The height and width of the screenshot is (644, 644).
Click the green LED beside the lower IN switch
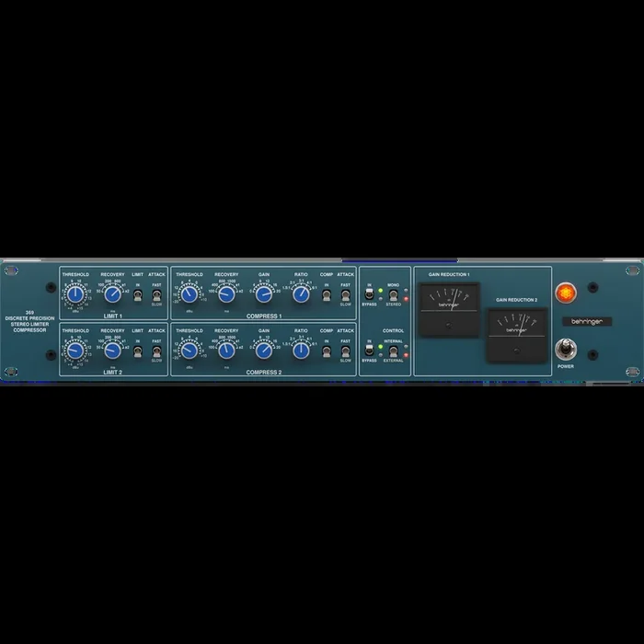[x=381, y=347]
